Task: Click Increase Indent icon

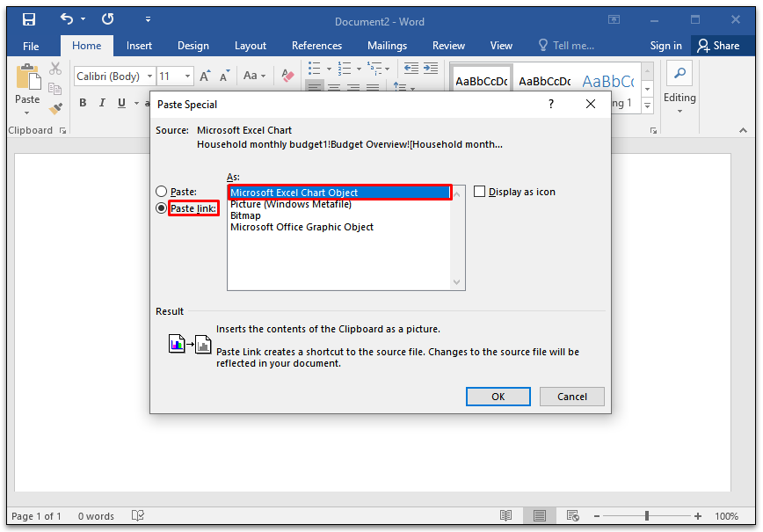Action: (x=431, y=69)
